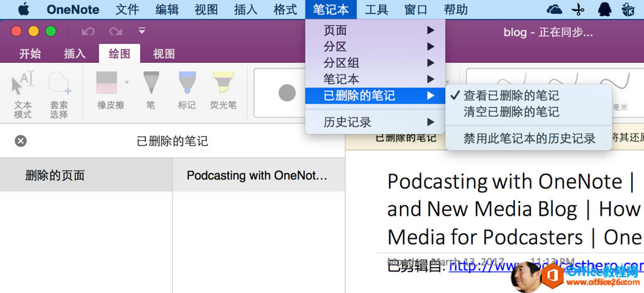The height and width of the screenshot is (293, 644).
Task: Open the 窗口 menu
Action: tap(416, 9)
